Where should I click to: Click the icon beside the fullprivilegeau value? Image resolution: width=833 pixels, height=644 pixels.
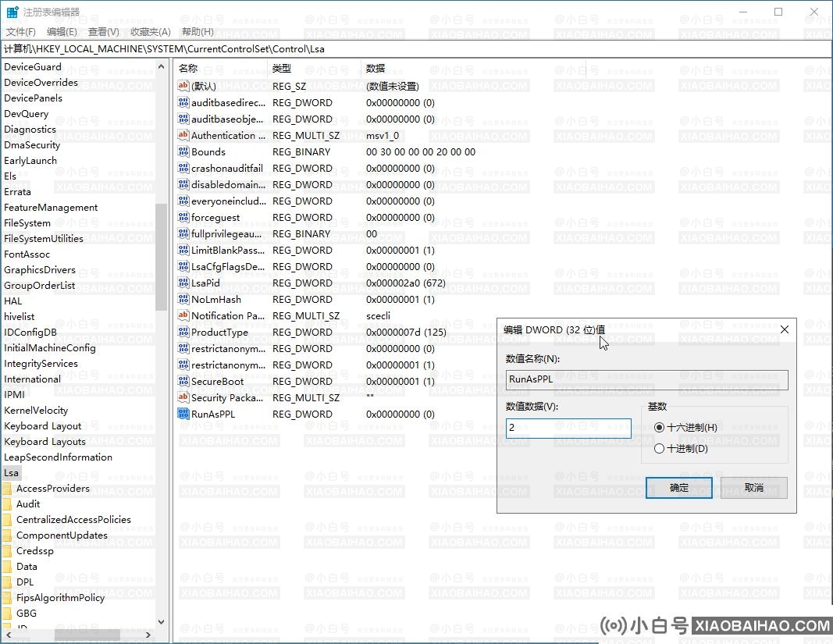(183, 234)
